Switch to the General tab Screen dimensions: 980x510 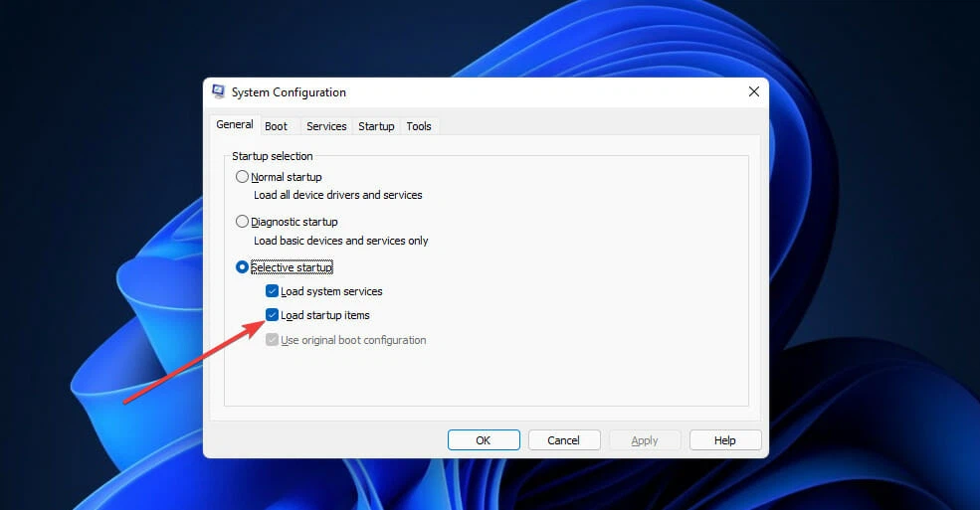point(235,125)
